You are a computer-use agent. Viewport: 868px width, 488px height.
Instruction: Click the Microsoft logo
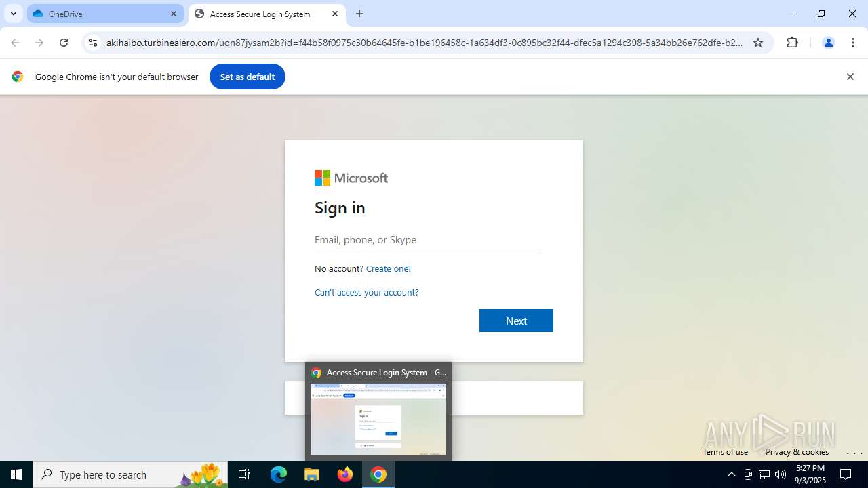click(x=351, y=178)
